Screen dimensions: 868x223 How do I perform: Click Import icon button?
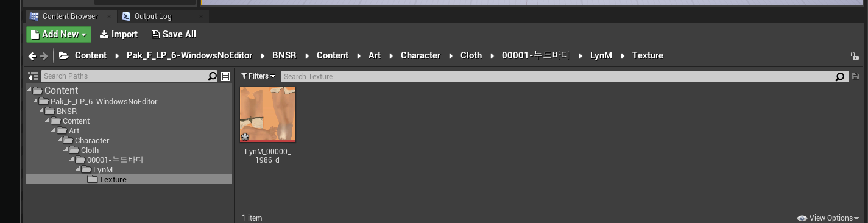click(x=119, y=34)
